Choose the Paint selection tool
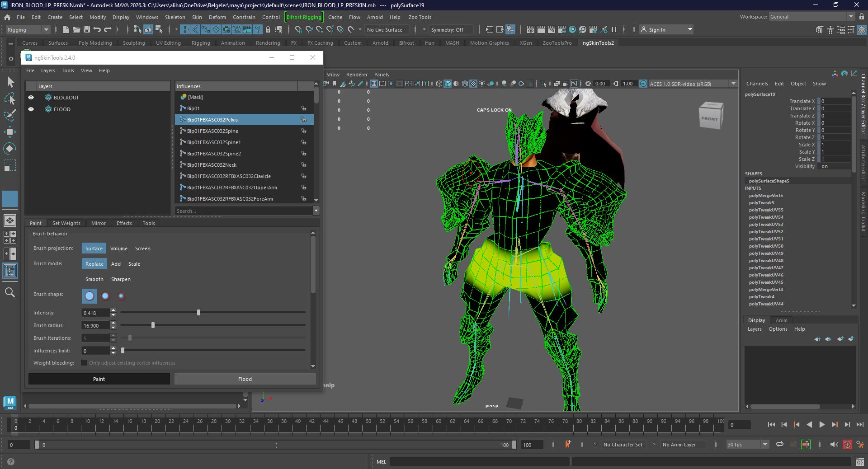Viewport: 868px width, 469px height. [10, 115]
